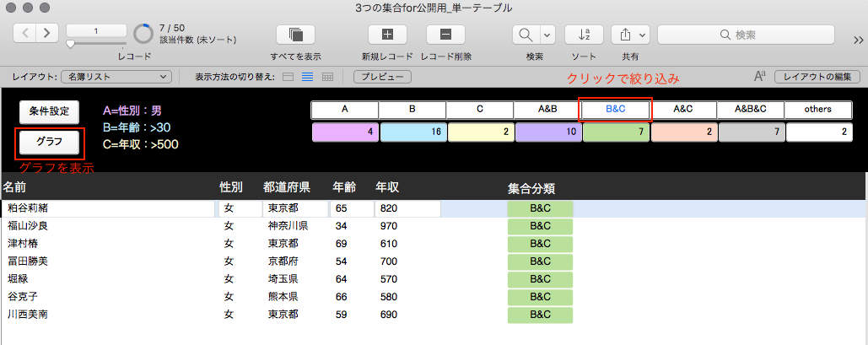868x345 pixels.
Task: Click the B&C tag in 川西美南 row
Action: point(540,315)
